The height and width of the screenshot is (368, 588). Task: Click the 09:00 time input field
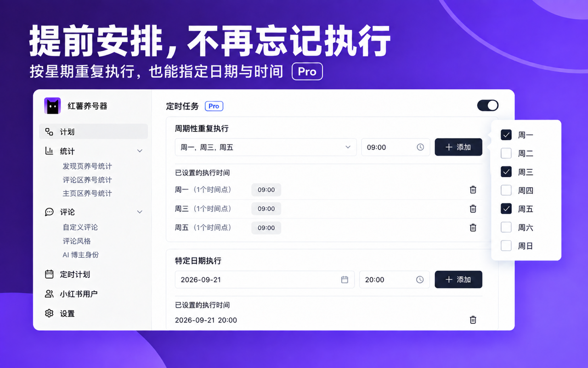(396, 147)
